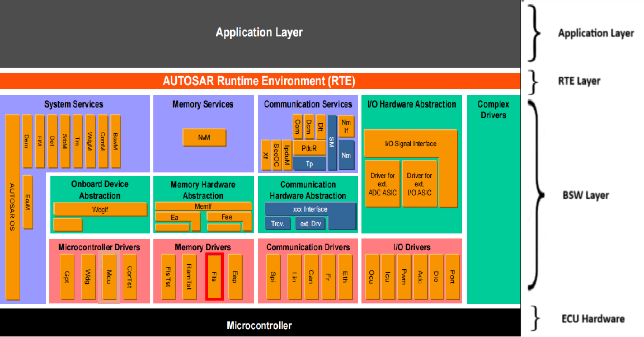
Task: Open the WdgIf block under Onboard Device Abstraction
Action: [100, 209]
